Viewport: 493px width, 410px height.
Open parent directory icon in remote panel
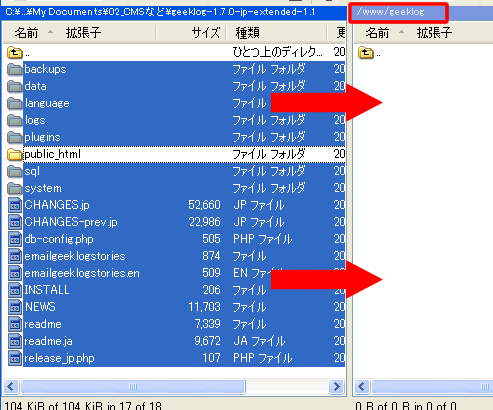[366, 53]
